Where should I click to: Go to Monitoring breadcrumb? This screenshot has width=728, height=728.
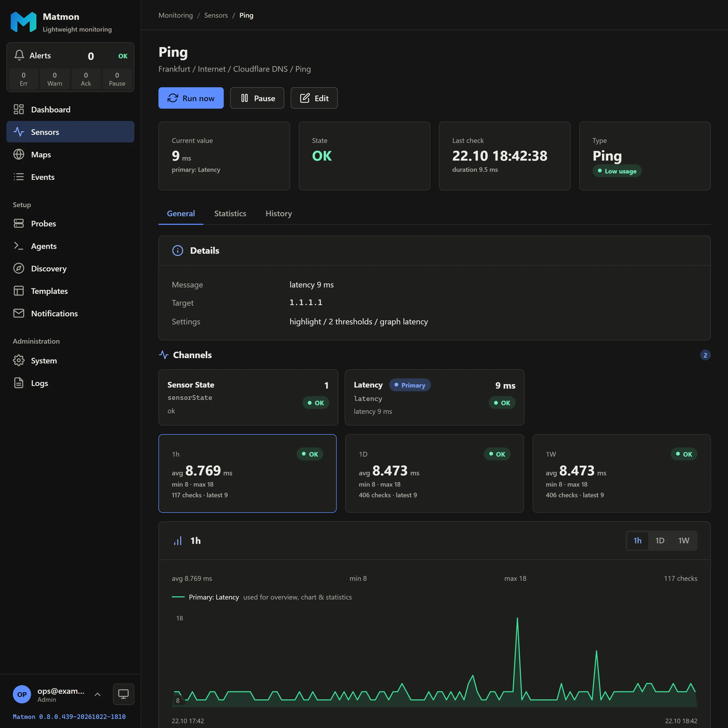point(176,15)
